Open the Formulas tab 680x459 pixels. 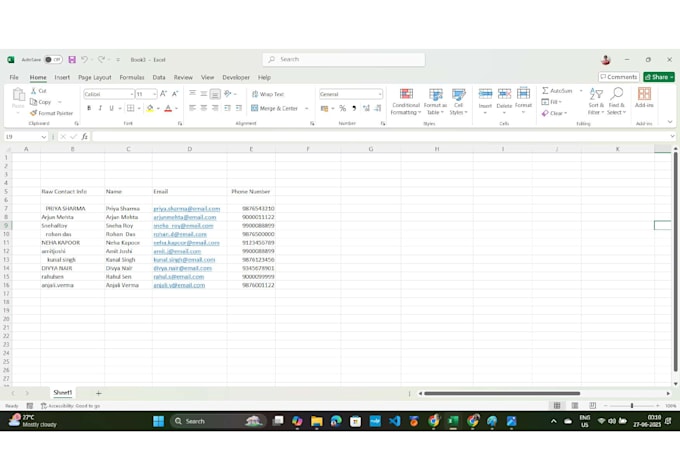click(x=132, y=77)
